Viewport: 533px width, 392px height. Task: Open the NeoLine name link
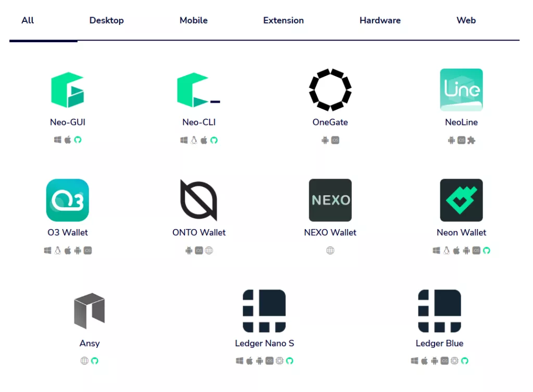461,122
